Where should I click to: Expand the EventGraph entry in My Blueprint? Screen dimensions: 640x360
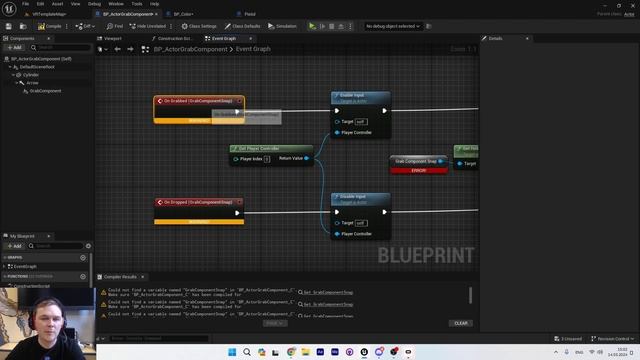point(4,267)
